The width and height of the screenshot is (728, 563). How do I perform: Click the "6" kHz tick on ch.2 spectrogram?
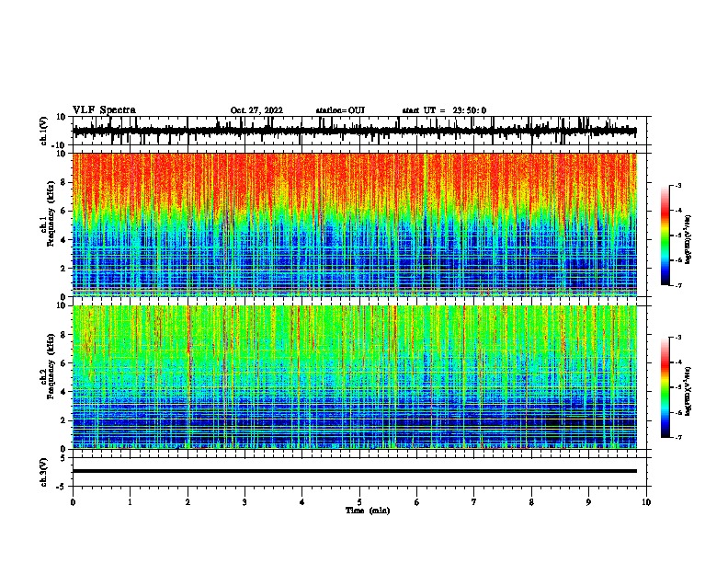click(x=63, y=363)
